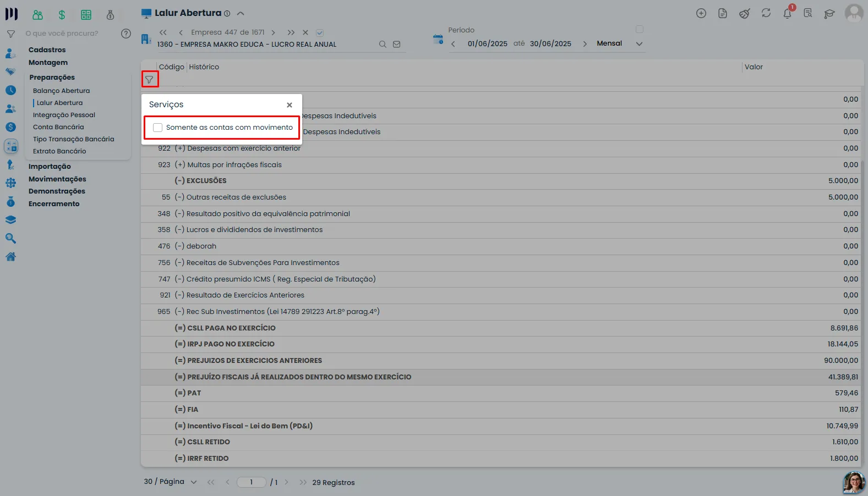Open the graduation cap training icon
Image resolution: width=868 pixels, height=496 pixels.
pos(829,13)
